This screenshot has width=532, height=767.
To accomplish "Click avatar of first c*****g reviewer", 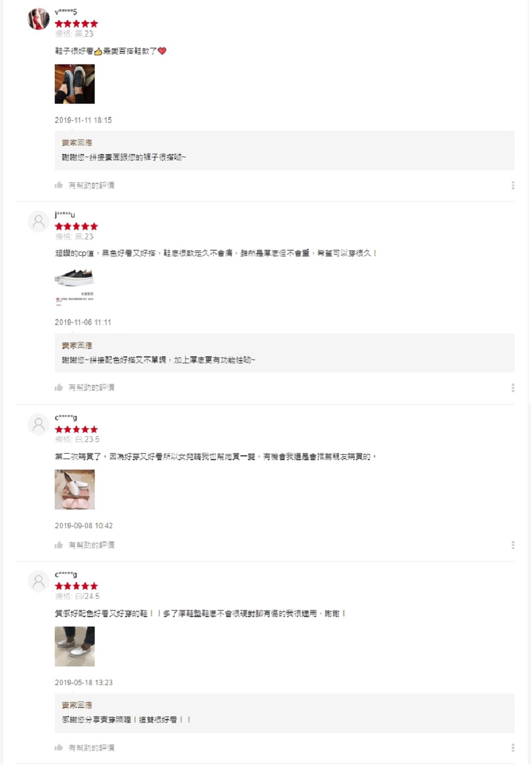I will pos(38,424).
